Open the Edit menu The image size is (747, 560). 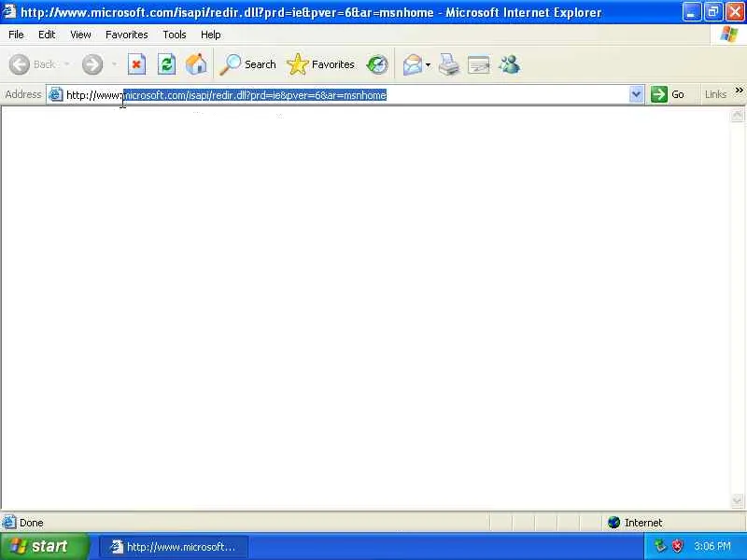pos(47,35)
